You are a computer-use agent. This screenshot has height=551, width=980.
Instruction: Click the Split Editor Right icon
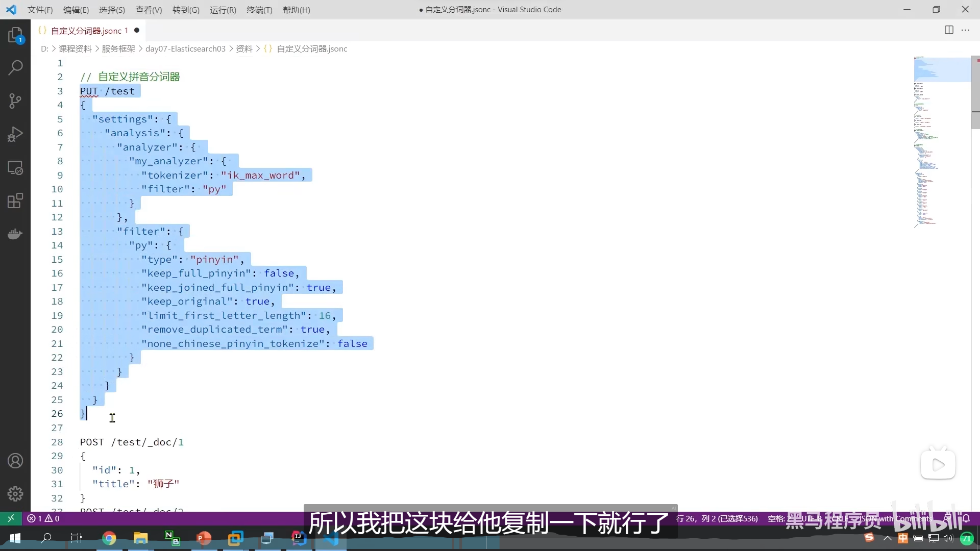coord(949,30)
